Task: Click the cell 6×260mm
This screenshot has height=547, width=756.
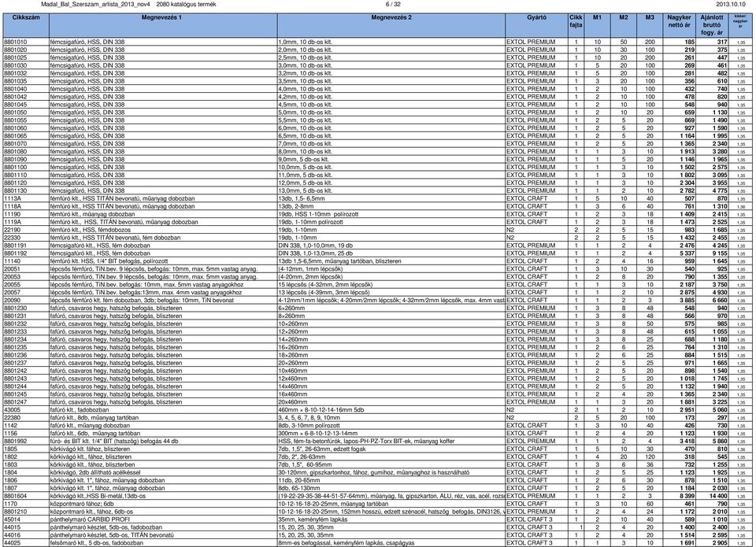Action: (291, 309)
